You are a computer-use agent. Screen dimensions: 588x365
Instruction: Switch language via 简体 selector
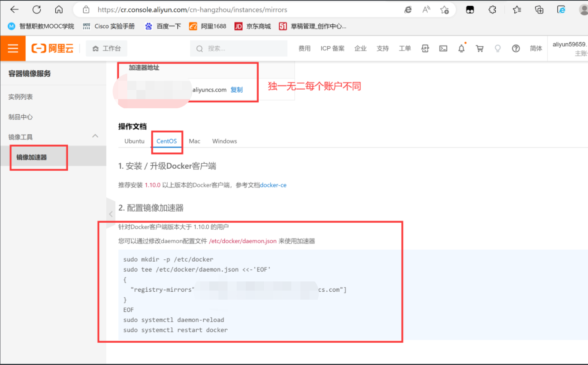[x=536, y=48]
